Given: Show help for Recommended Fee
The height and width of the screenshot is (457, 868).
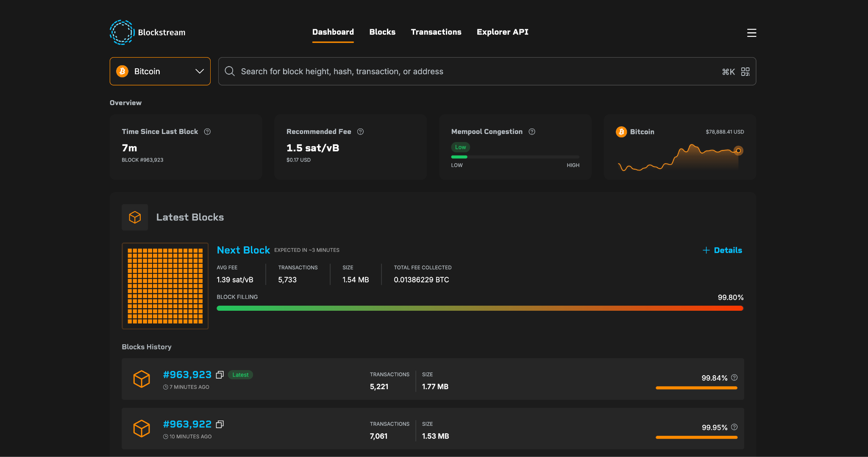Looking at the screenshot, I should (x=361, y=132).
